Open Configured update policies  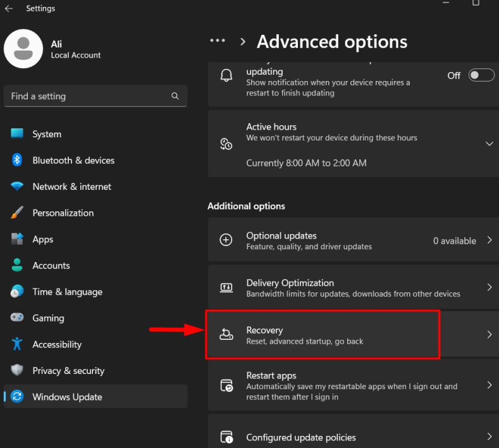coord(352,437)
